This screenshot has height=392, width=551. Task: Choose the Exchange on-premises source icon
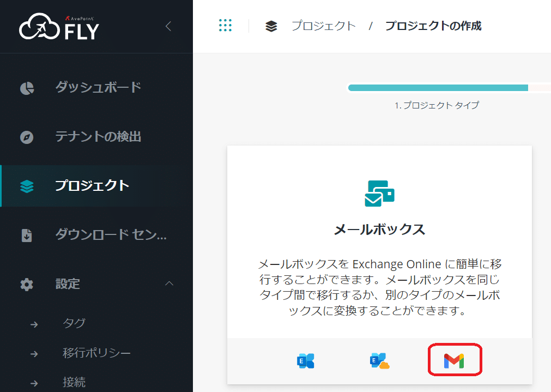pyautogui.click(x=306, y=361)
